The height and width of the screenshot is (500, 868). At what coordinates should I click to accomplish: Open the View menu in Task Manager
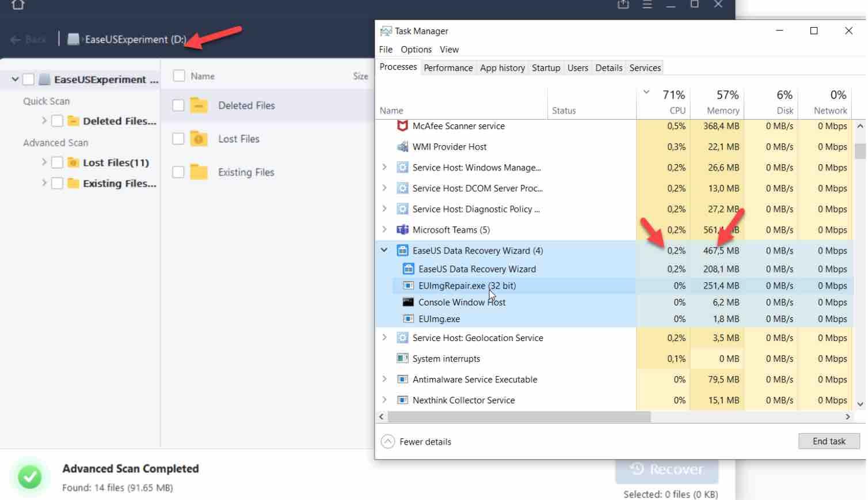[450, 50]
